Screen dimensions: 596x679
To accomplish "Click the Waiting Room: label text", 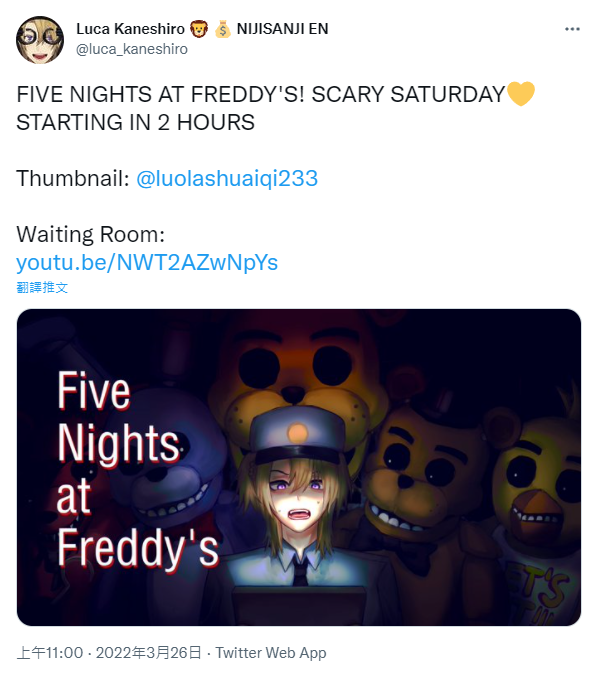I will click(x=91, y=234).
